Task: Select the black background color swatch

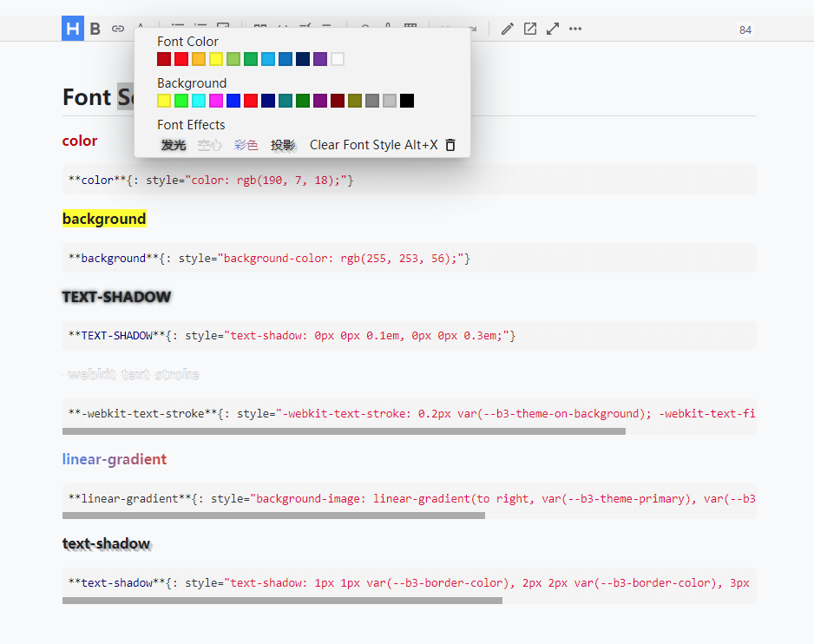Action: [407, 101]
